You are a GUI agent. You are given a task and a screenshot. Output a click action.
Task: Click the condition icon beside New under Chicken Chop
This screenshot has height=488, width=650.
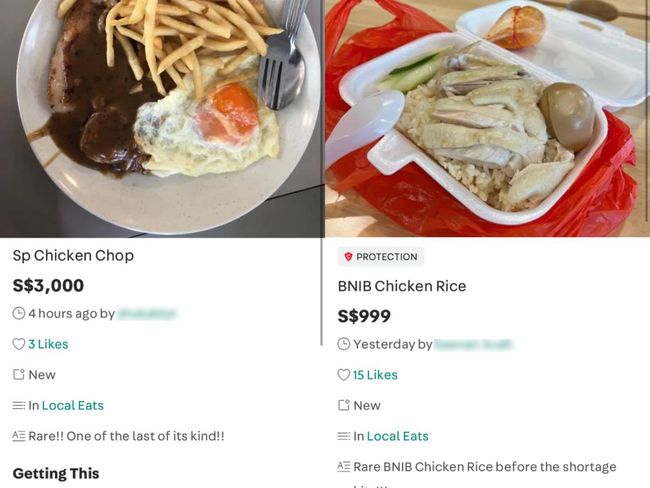click(x=19, y=375)
